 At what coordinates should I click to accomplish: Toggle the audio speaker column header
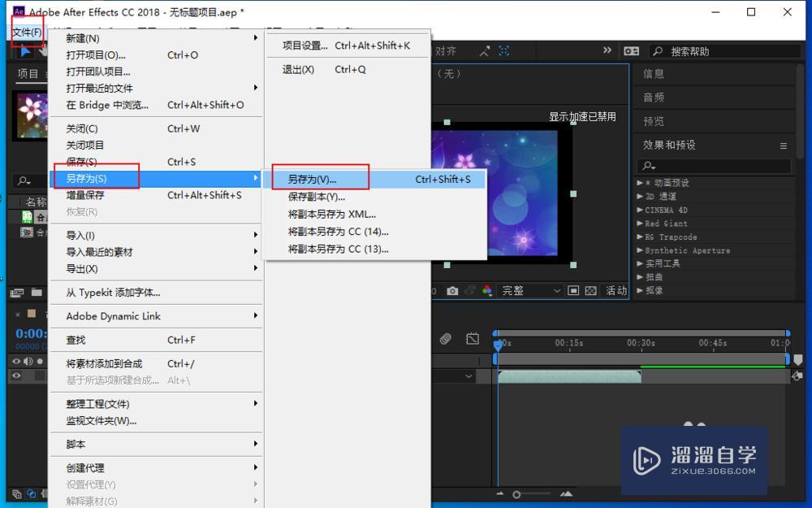[x=28, y=361]
